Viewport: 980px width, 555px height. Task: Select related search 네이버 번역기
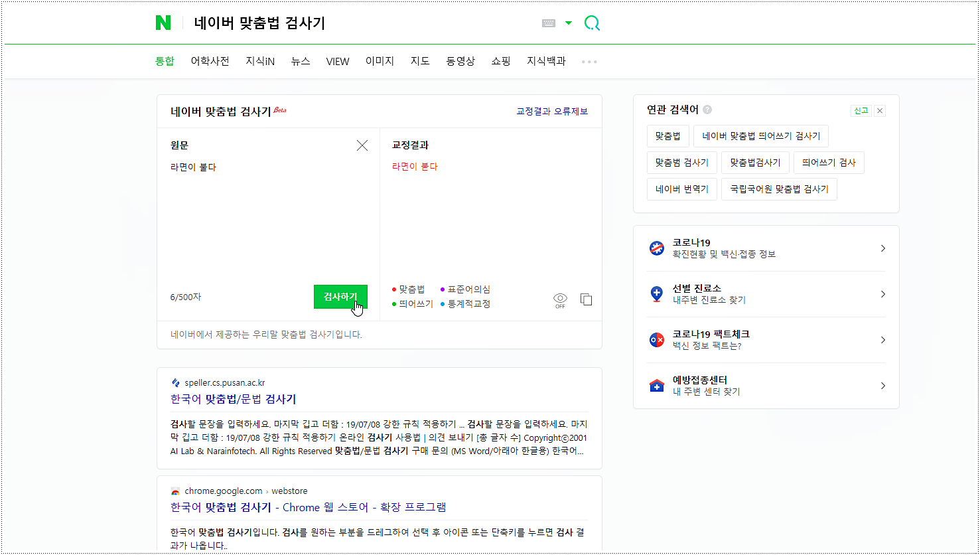[682, 189]
